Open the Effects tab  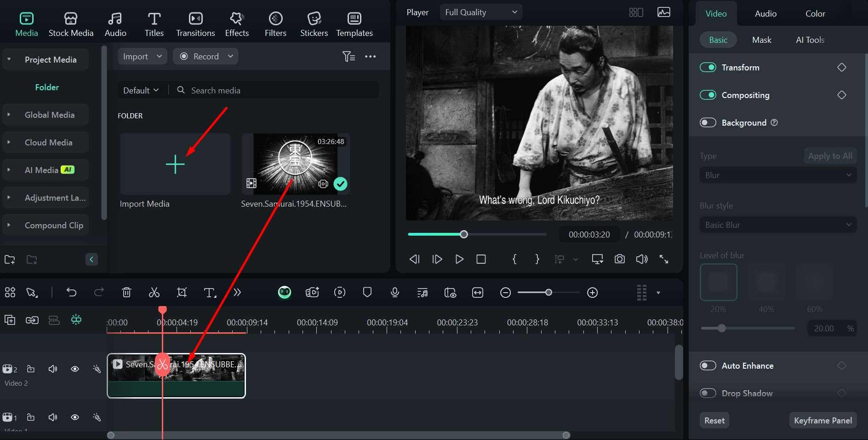point(237,24)
